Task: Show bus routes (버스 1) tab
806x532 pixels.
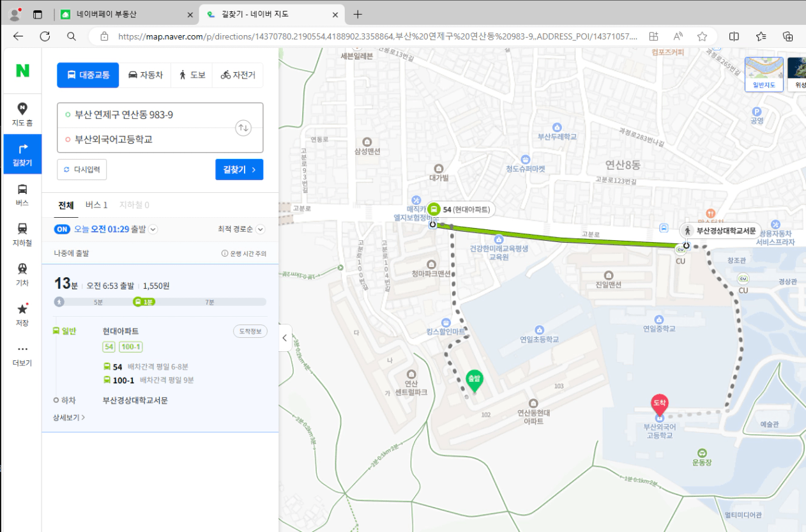Action: [96, 205]
